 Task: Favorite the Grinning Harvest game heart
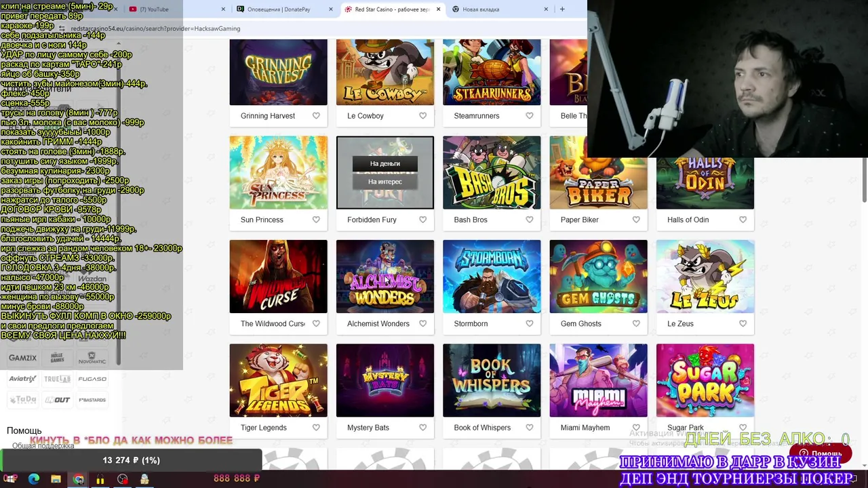(x=316, y=116)
